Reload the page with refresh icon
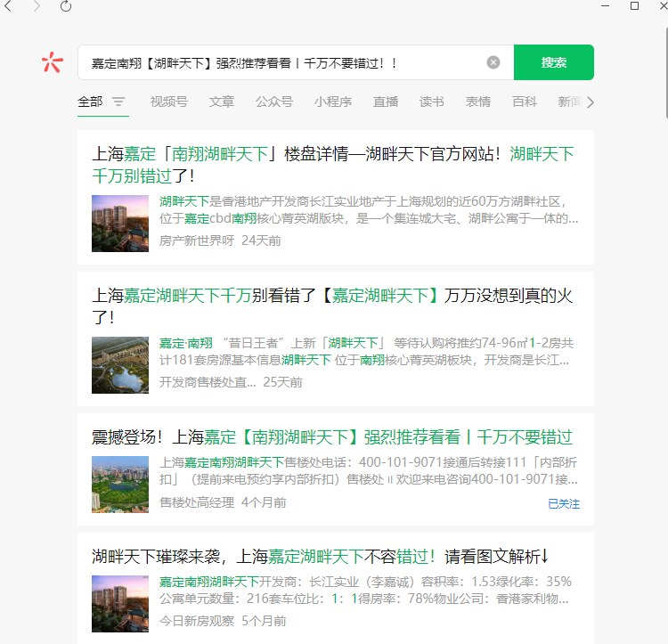This screenshot has width=668, height=644. [66, 6]
